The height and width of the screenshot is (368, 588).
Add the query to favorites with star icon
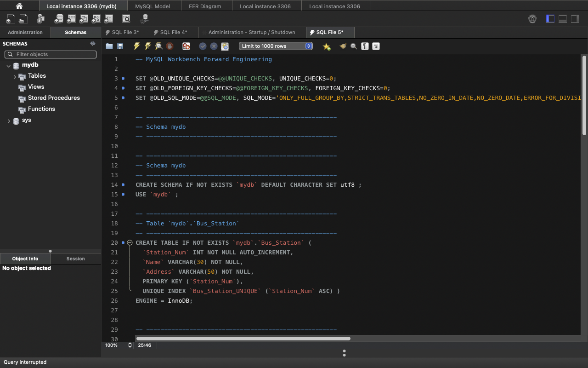[x=327, y=46]
